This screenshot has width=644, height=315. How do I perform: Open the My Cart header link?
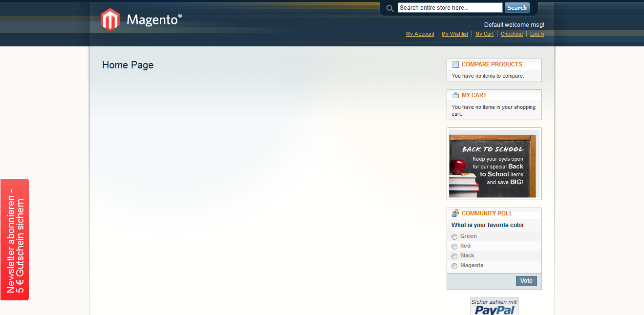(x=484, y=34)
